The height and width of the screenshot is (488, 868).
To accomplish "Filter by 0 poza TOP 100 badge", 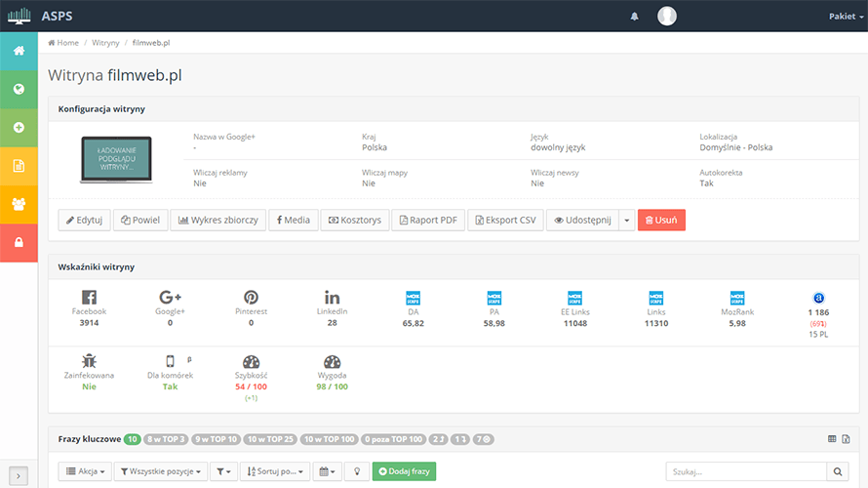I will [394, 439].
